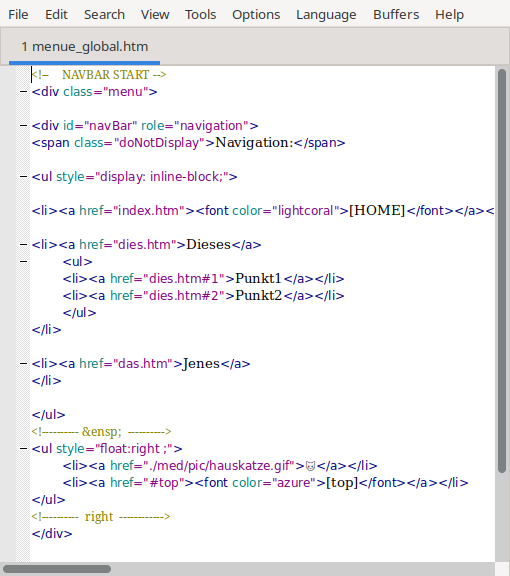510x576 pixels.
Task: Collapse fold for ul display inline-block
Action: (24, 177)
